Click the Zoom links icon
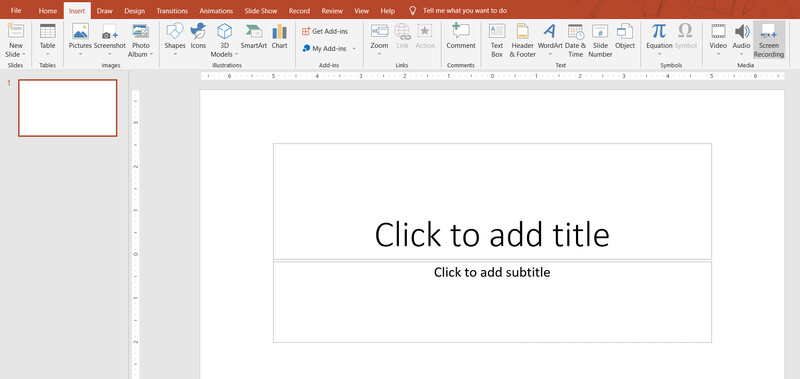This screenshot has height=379, width=800. pyautogui.click(x=379, y=31)
